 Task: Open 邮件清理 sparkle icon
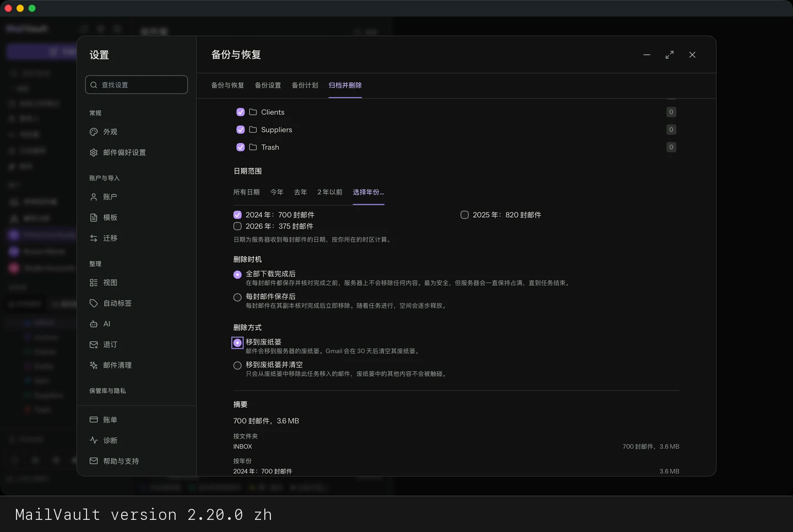(x=94, y=365)
